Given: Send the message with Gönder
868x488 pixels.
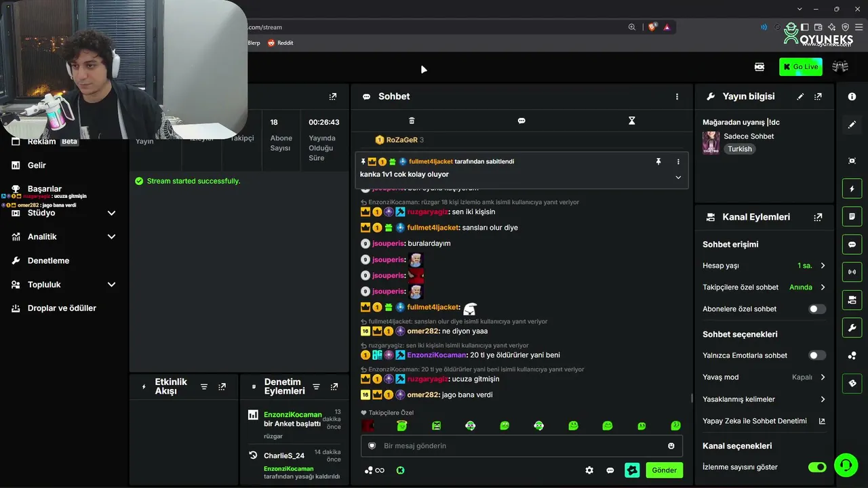Looking at the screenshot, I should [x=665, y=470].
